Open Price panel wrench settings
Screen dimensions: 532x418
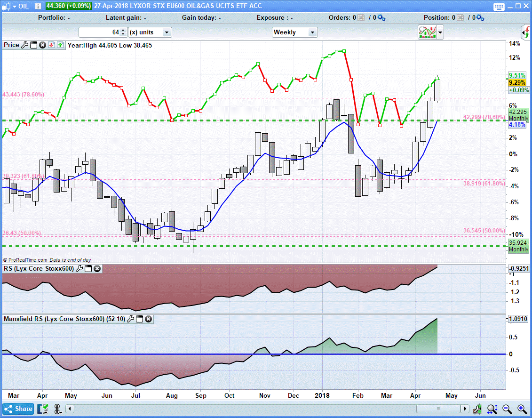click(x=25, y=45)
